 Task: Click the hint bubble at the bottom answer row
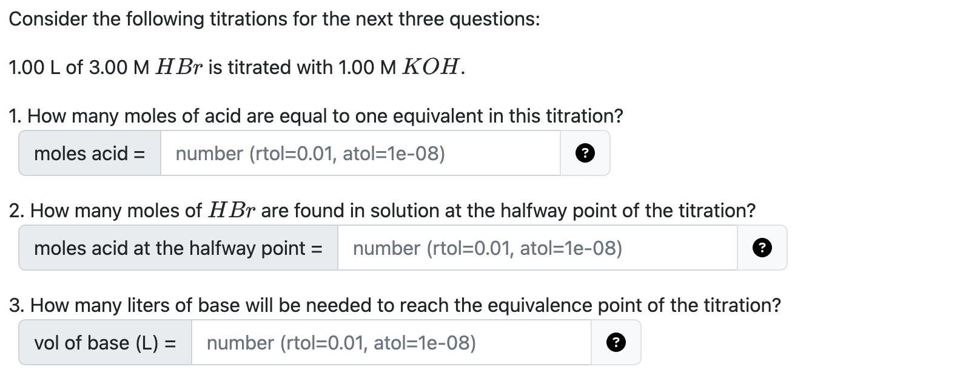coord(616,343)
